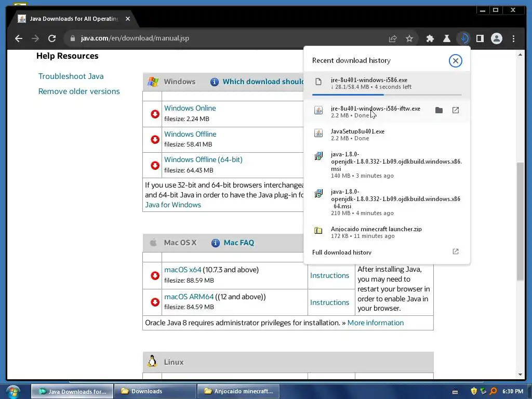Click the share page icon

tap(393, 38)
